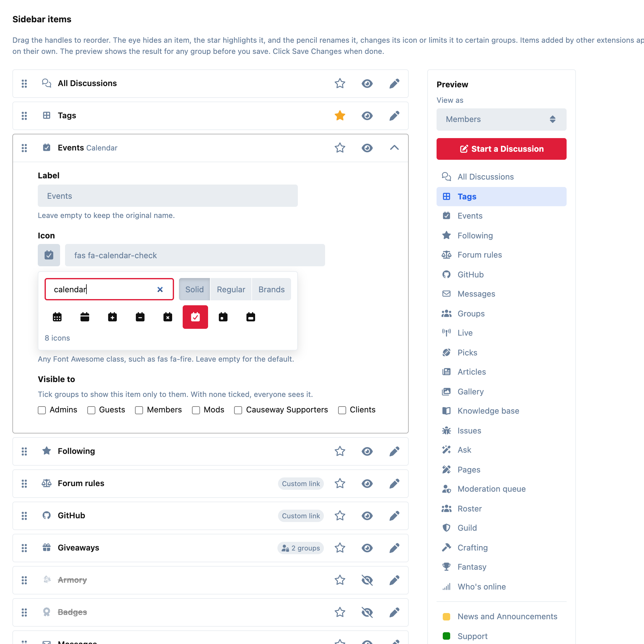Pick the calendar-day icon
This screenshot has height=644, width=644.
(x=223, y=317)
